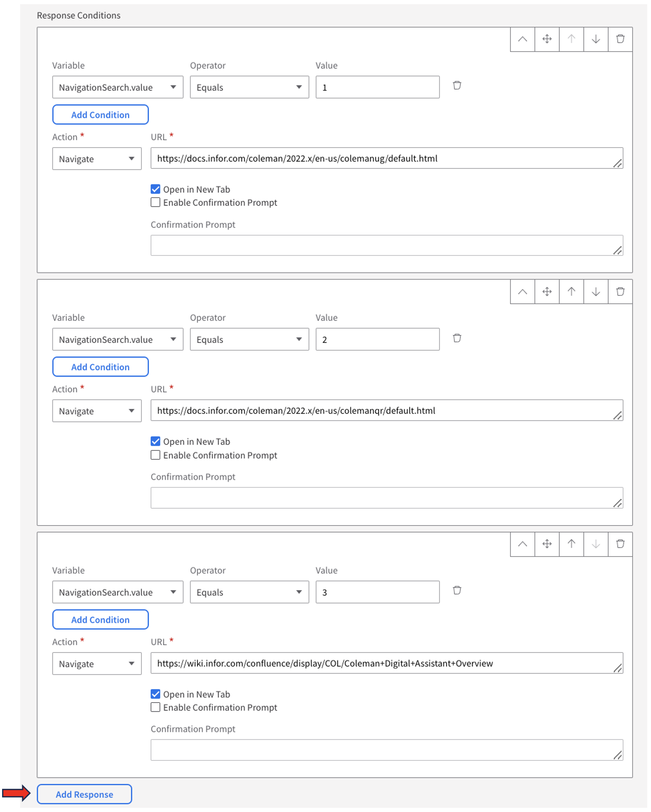651x812 pixels.
Task: Open Operator dropdown in second response
Action: point(249,340)
